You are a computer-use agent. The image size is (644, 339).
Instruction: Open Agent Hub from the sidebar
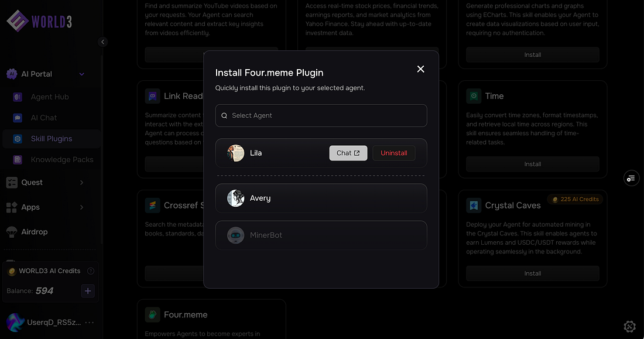click(x=49, y=97)
